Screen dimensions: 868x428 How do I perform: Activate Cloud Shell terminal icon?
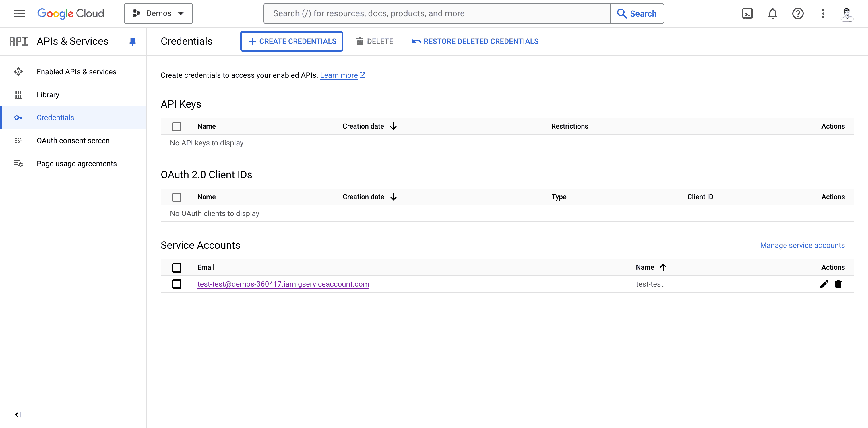(747, 13)
